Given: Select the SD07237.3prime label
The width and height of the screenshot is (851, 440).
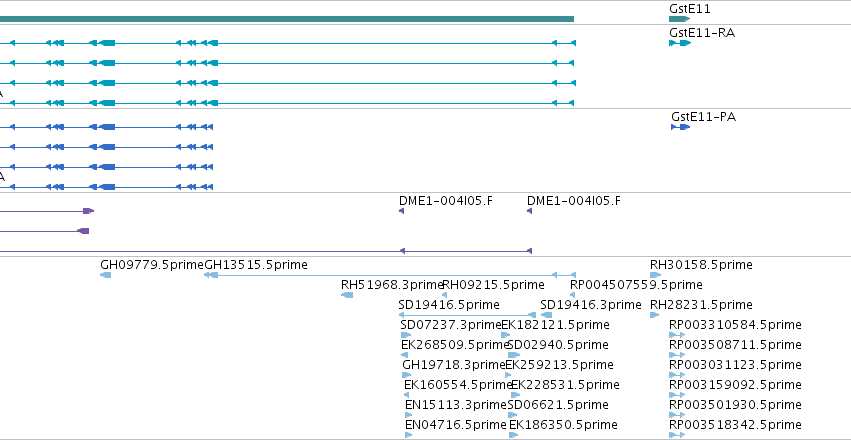Looking at the screenshot, I should coord(451,325).
